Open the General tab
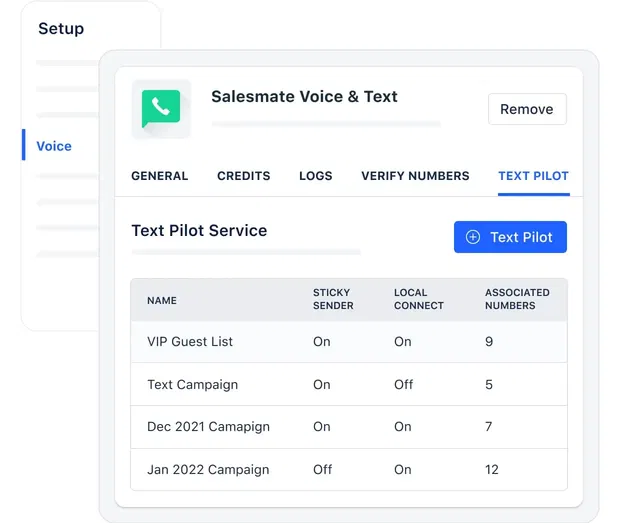The width and height of the screenshot is (620, 523). click(x=160, y=176)
